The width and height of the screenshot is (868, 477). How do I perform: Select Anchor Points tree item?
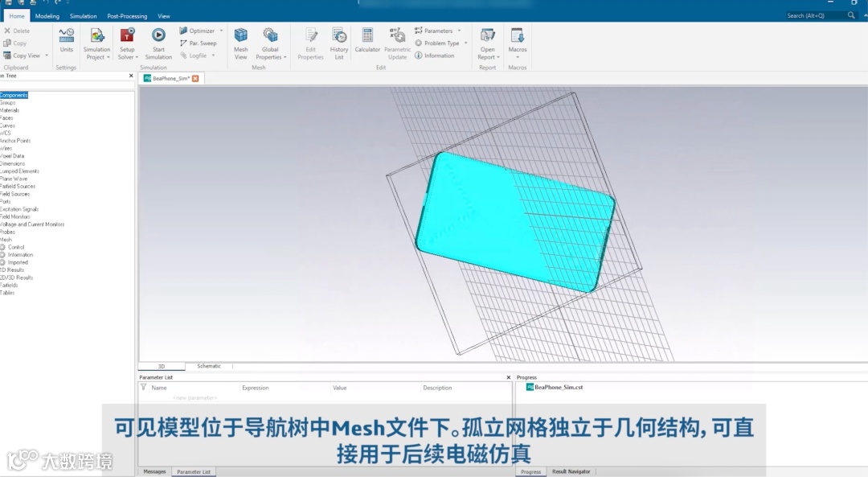(x=15, y=141)
